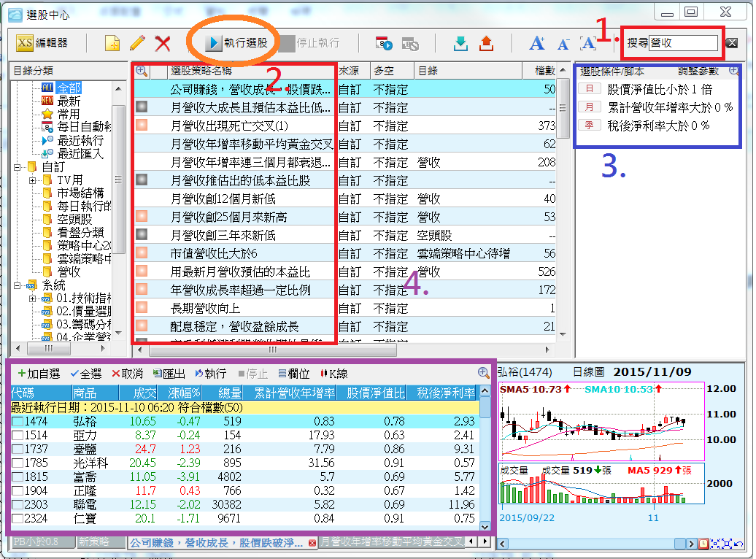Screen dimensions: 756x559
Task: Click the orange upload export icon
Action: point(486,43)
